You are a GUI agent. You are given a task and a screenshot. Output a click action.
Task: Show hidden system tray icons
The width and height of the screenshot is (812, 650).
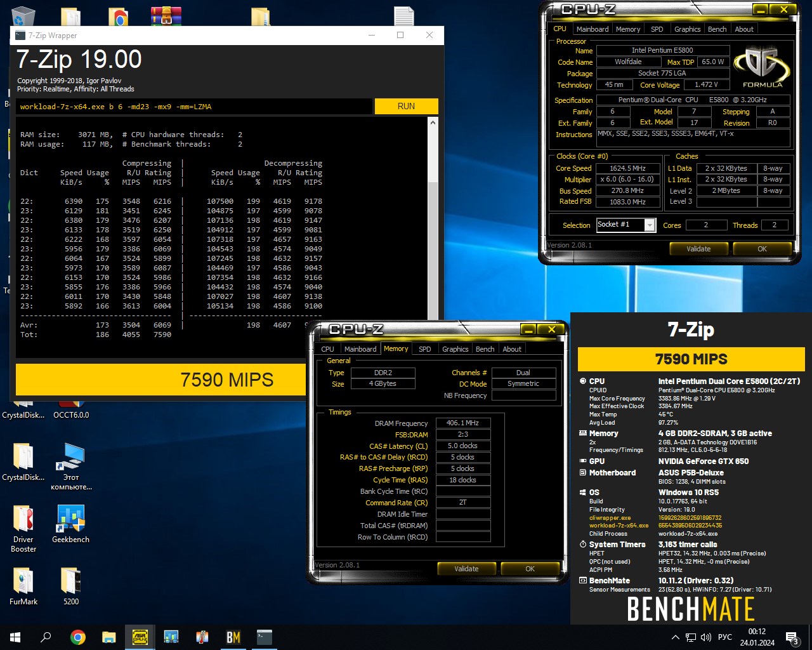tap(675, 637)
